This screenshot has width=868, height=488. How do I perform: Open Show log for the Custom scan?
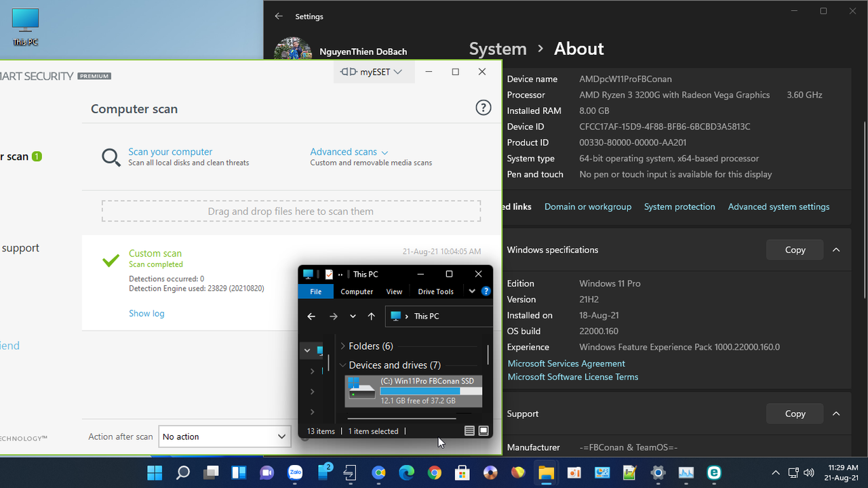(x=146, y=313)
